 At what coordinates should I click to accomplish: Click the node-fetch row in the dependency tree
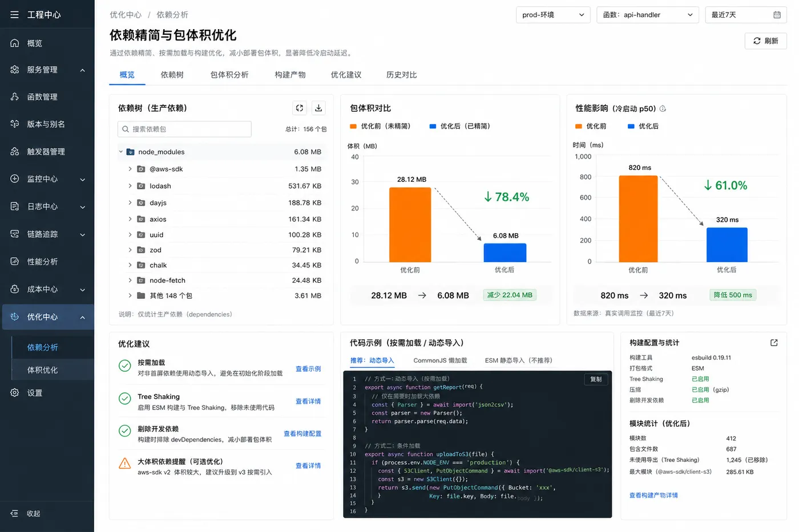click(x=221, y=281)
